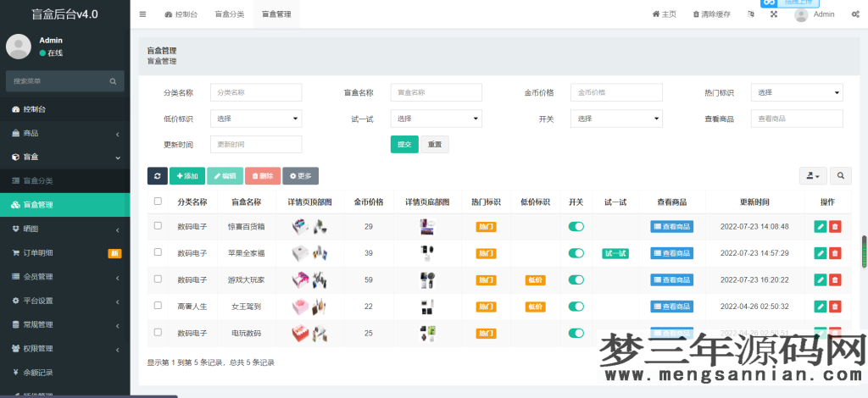Select the 盲盒管理 tab in top bar
This screenshot has height=398, width=868.
pos(276,14)
